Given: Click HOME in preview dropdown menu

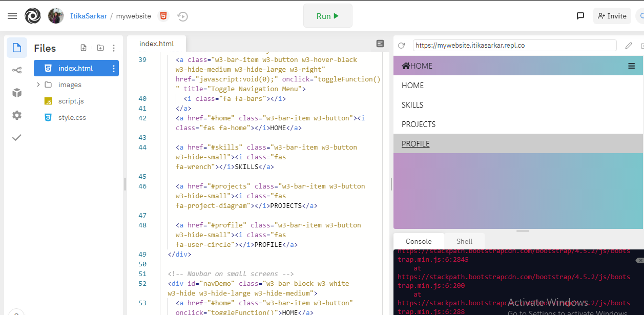Looking at the screenshot, I should (518, 86).
